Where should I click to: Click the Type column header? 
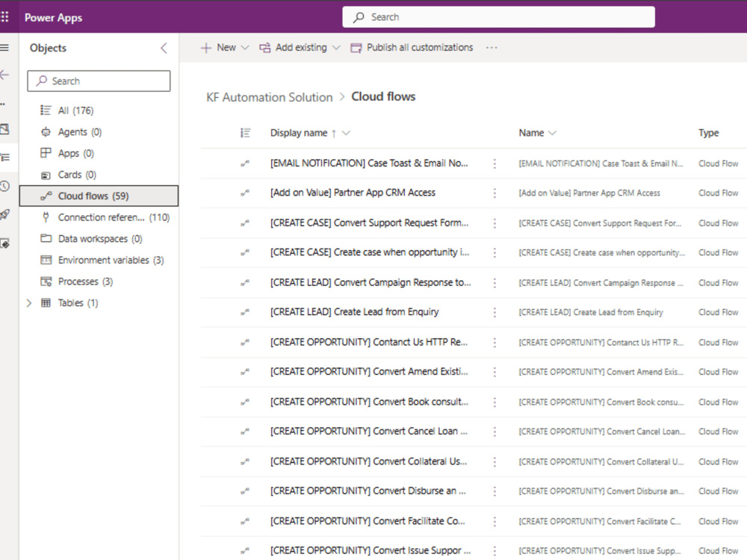point(708,133)
